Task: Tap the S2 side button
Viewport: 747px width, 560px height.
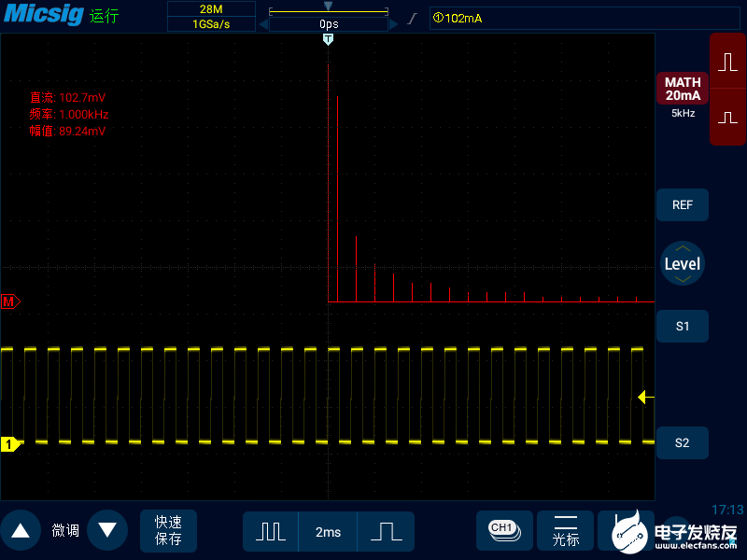Action: click(x=683, y=442)
